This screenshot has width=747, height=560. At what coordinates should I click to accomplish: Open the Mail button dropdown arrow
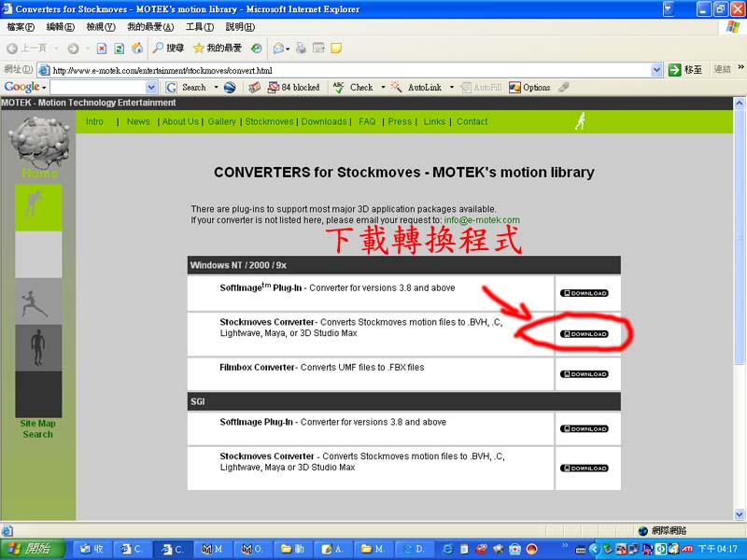click(x=288, y=49)
